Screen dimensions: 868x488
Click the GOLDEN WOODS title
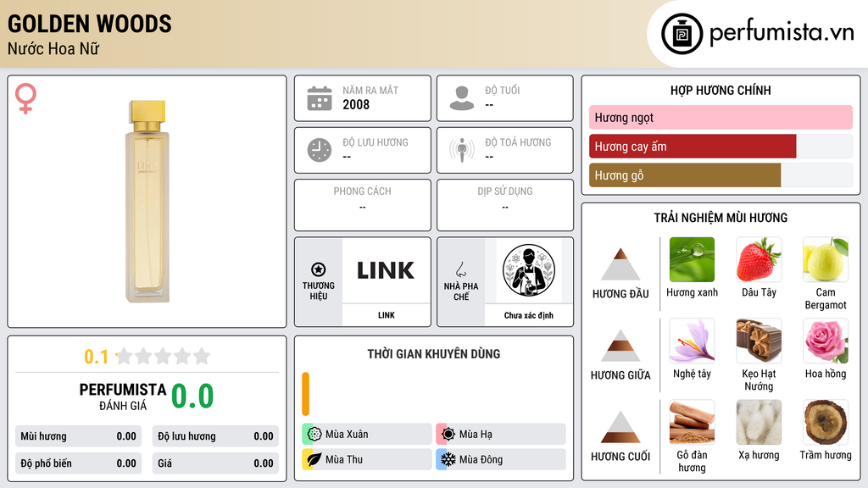[90, 24]
